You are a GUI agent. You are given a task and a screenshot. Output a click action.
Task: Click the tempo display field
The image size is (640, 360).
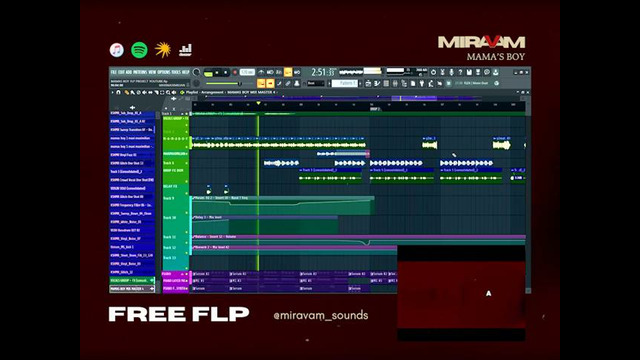(x=247, y=72)
